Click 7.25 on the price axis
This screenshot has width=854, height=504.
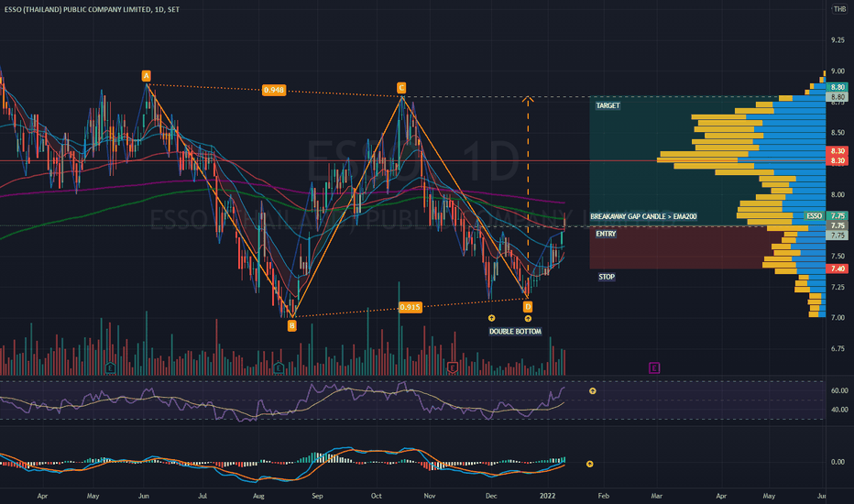coord(838,287)
